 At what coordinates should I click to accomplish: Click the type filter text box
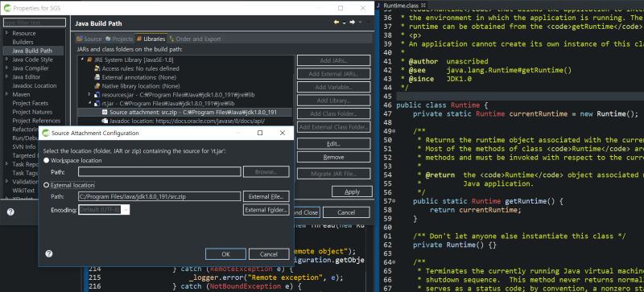[x=35, y=23]
